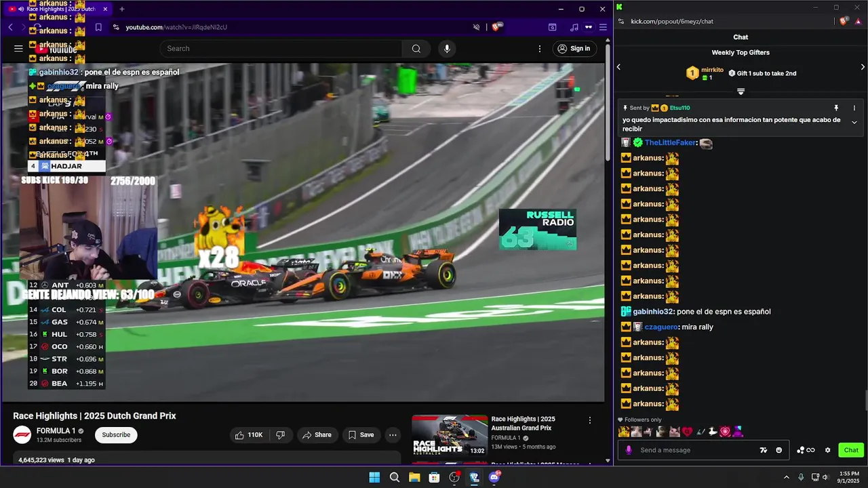This screenshot has width=868, height=488.
Task: Insert the white duck quick emote
Action: click(713, 431)
